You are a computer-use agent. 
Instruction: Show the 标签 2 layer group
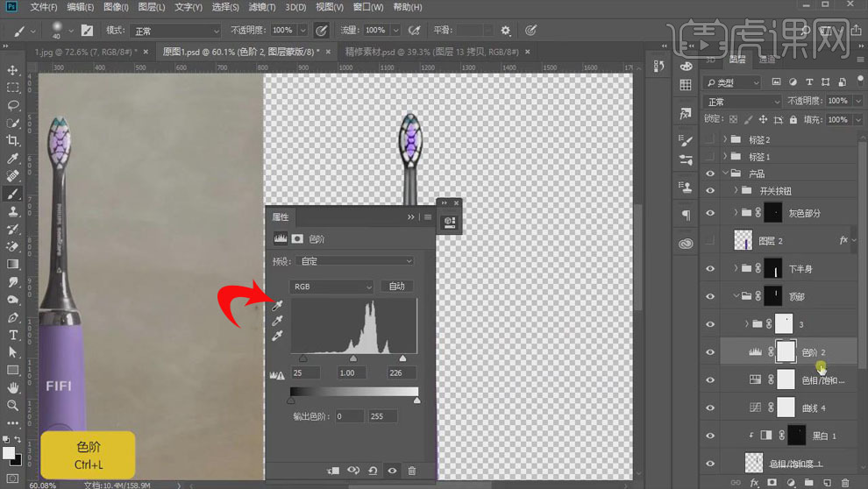(x=710, y=139)
